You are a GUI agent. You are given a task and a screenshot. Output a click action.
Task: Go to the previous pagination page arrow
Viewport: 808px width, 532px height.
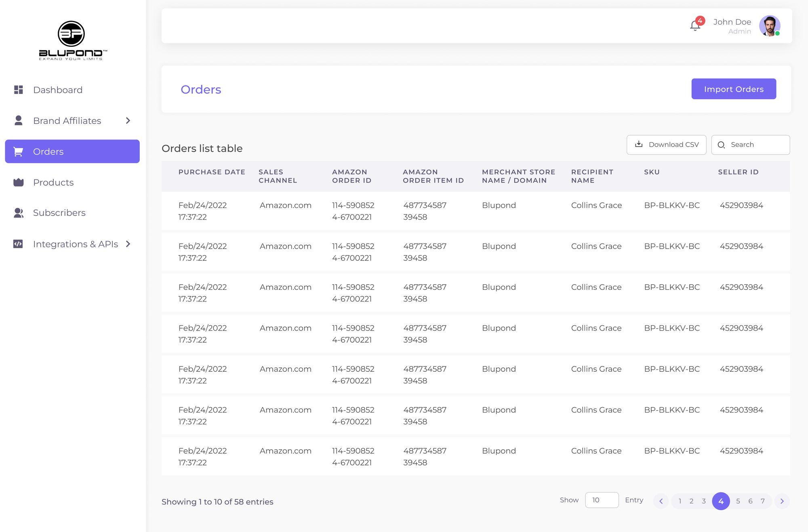coord(661,501)
